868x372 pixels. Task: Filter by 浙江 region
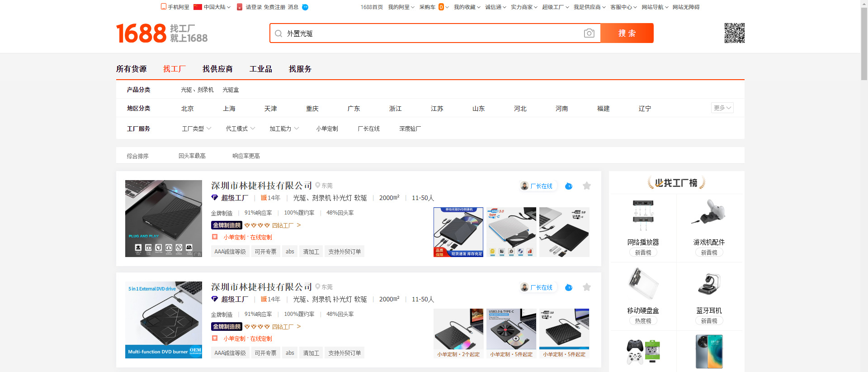(x=396, y=109)
